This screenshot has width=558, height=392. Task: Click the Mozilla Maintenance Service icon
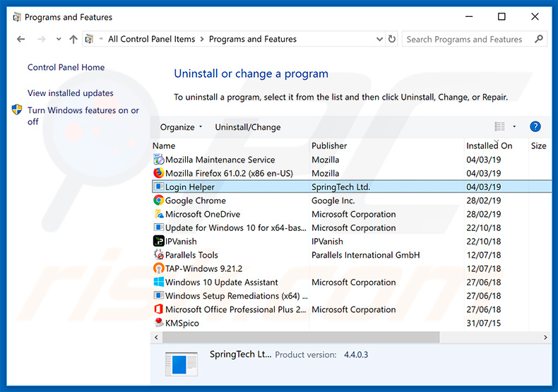[x=159, y=160]
